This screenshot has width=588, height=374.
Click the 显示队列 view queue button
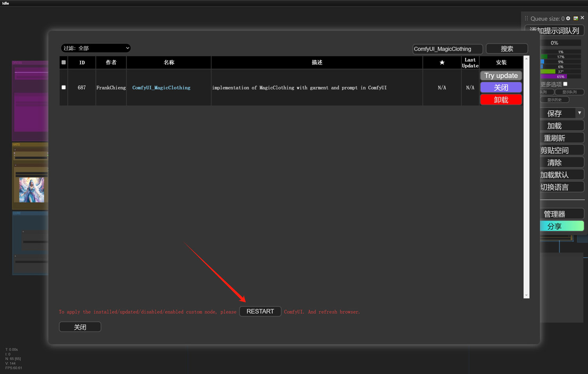569,92
